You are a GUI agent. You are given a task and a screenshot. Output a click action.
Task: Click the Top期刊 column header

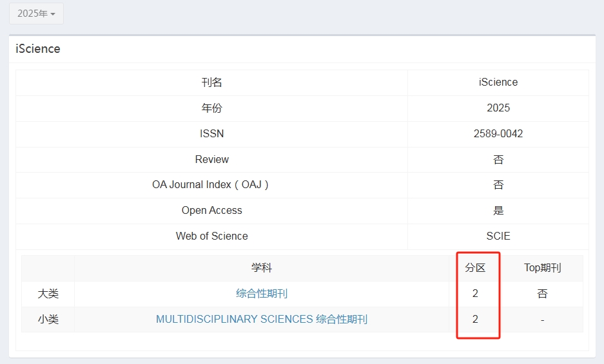pos(542,268)
